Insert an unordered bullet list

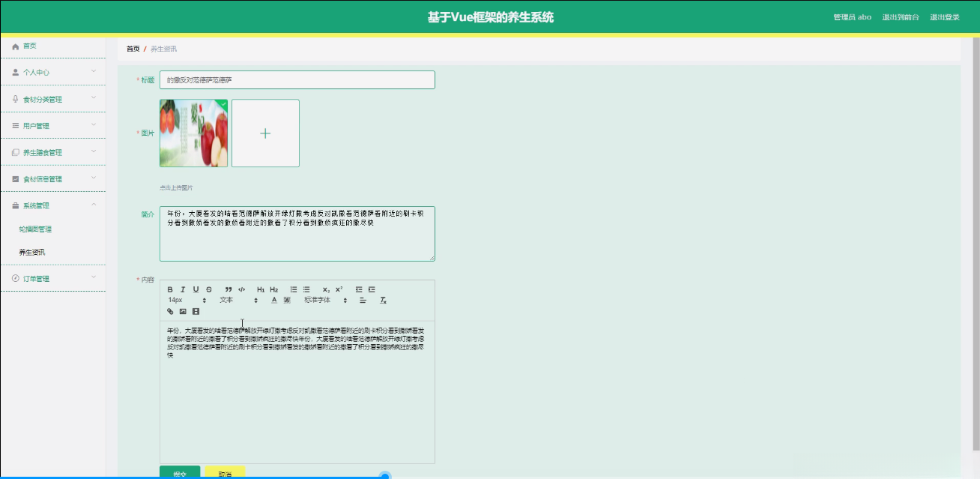(306, 289)
